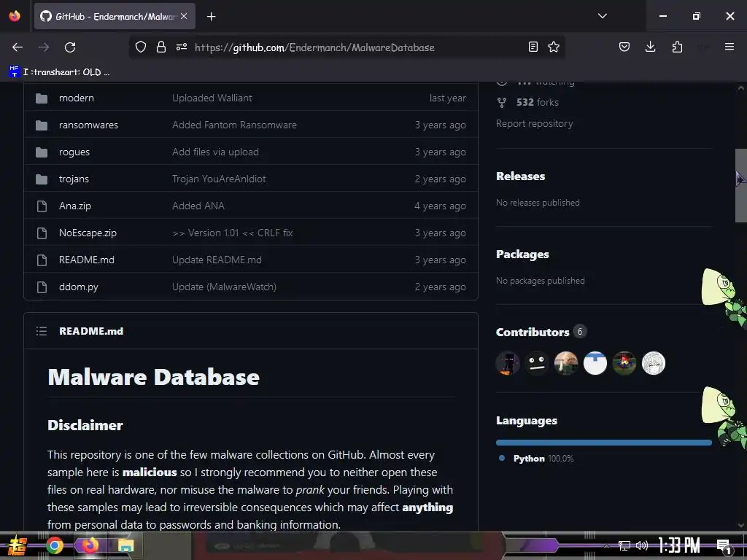Open the Extensions puzzle icon
Image resolution: width=747 pixels, height=560 pixels.
(x=677, y=47)
